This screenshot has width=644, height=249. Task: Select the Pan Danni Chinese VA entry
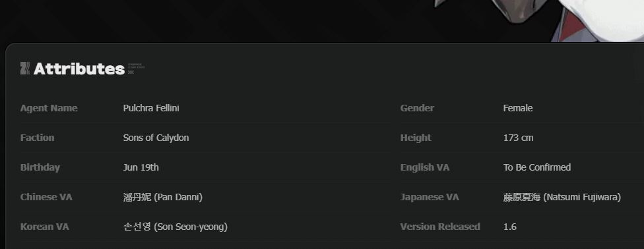click(163, 198)
